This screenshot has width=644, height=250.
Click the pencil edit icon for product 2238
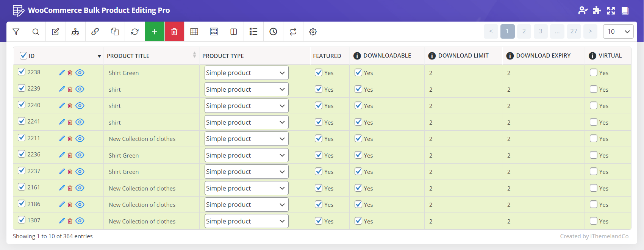click(x=62, y=73)
